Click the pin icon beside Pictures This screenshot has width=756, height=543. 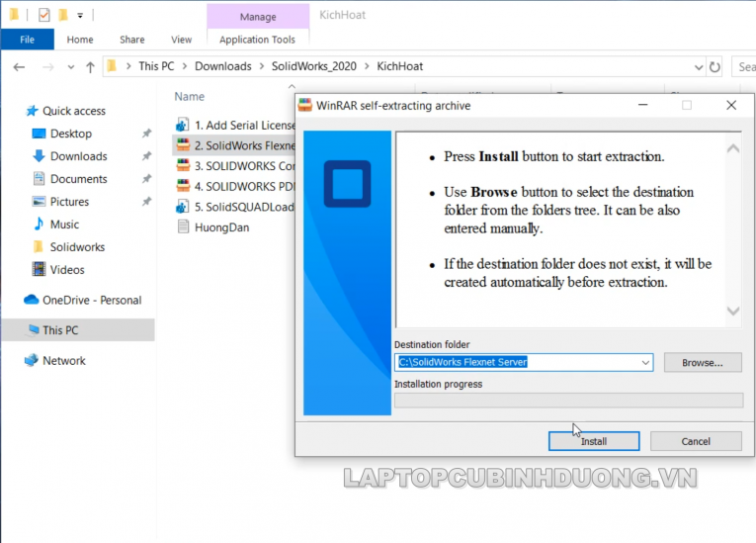(x=146, y=201)
